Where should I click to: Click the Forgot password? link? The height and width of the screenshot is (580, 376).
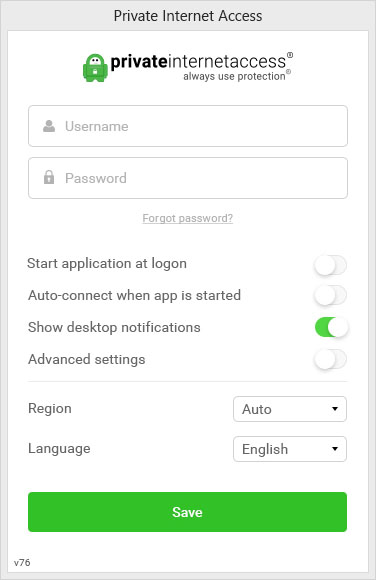188,218
